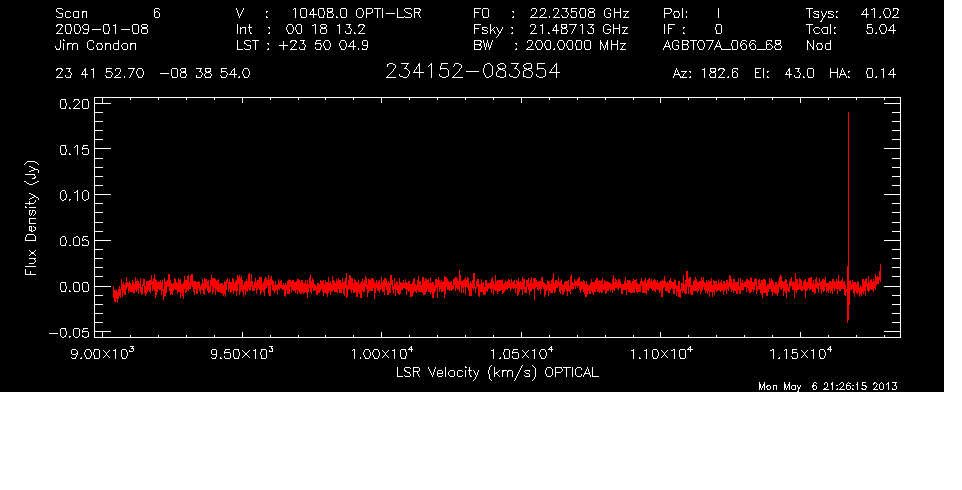The image size is (962, 490).
Task: Click the hour angle HA: 0.14
Action: pos(862,74)
